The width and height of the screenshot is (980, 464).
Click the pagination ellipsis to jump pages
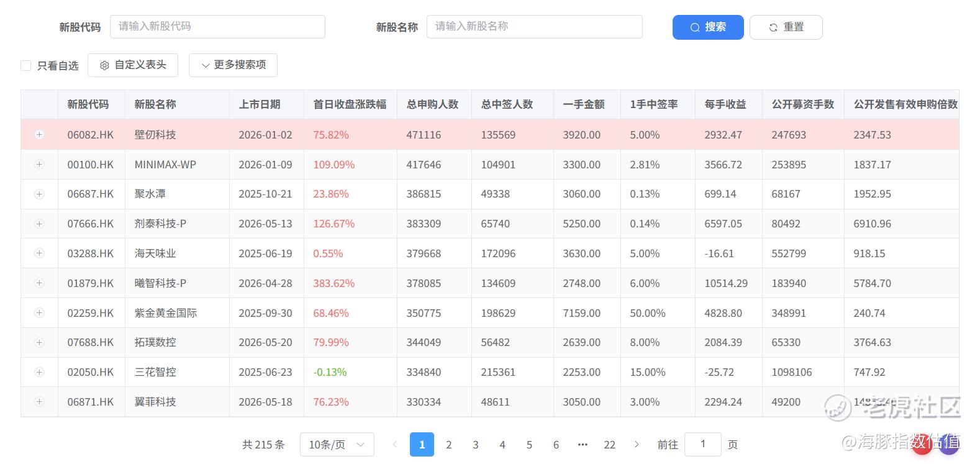click(x=583, y=444)
